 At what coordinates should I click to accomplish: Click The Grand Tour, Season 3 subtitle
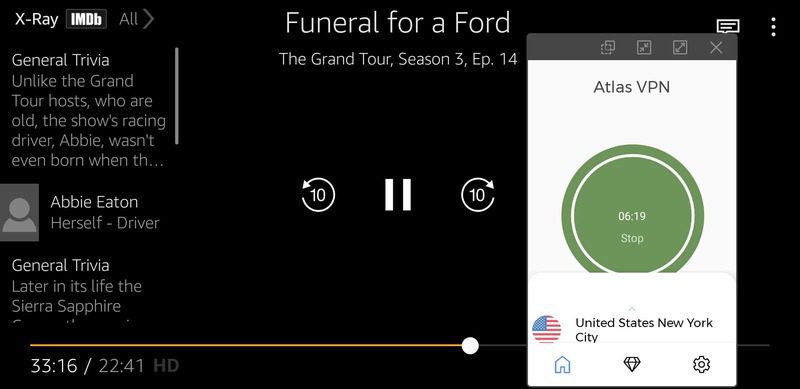pyautogui.click(x=398, y=59)
